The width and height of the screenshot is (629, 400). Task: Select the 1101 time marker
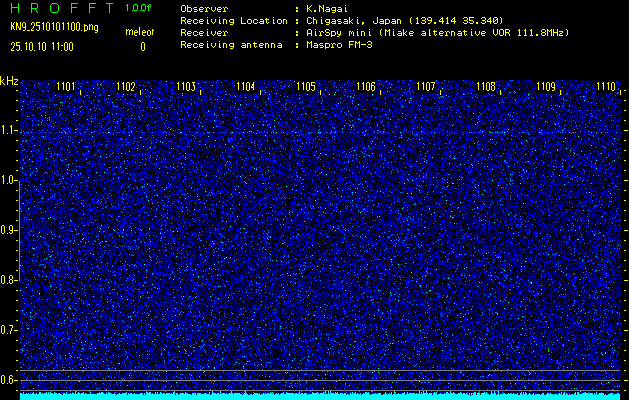point(66,87)
